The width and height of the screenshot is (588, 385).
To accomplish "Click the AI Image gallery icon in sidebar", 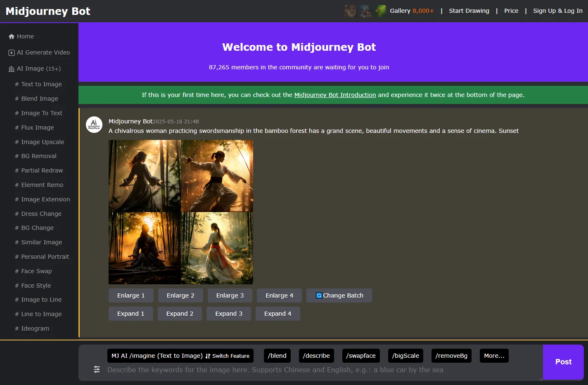I will [12, 68].
